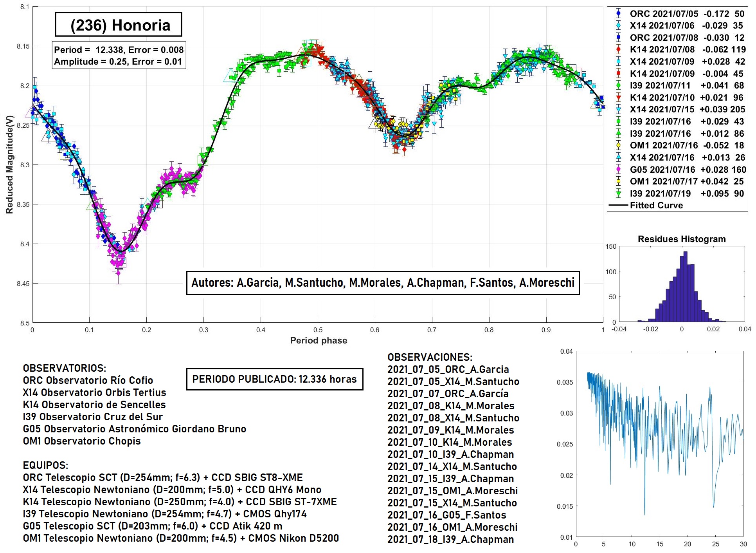Click 'I39 Observatorio Cruz del Sur' line
Viewport: 756px width, 553px height.
click(93, 417)
